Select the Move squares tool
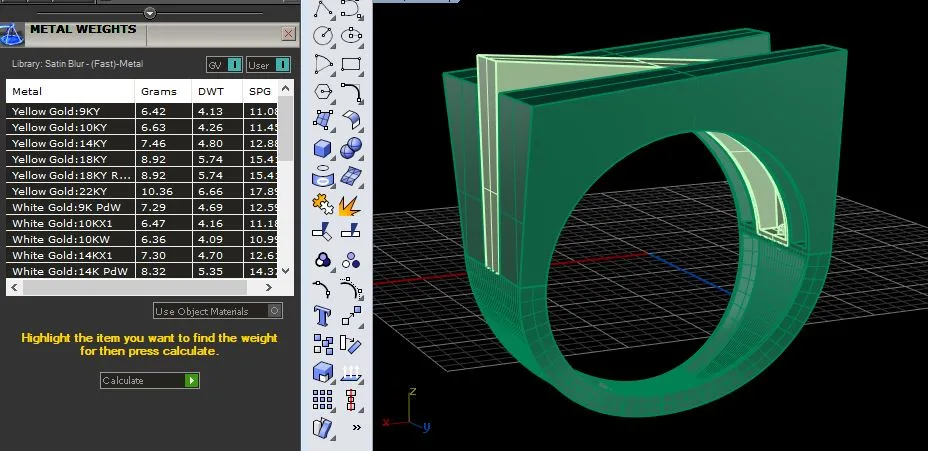Image resolution: width=928 pixels, height=451 pixels. coord(351,315)
